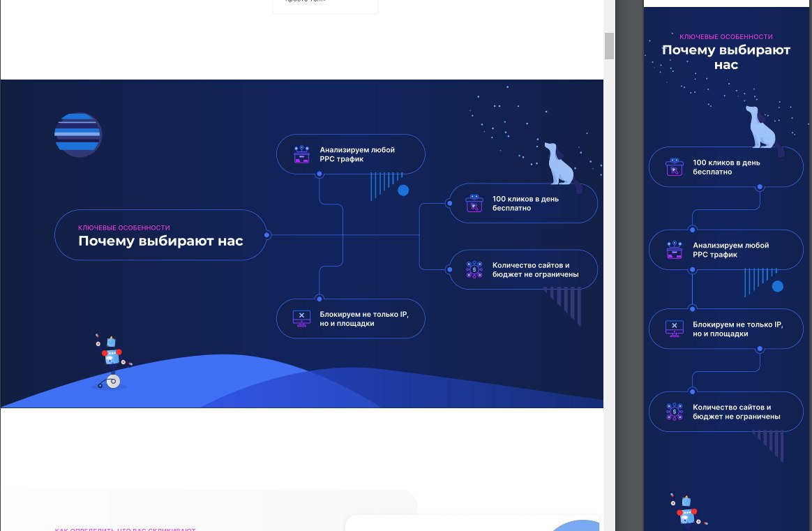Click the 'Анализируем любой PPC трафик' text in desktop view
The height and width of the screenshot is (531, 812).
click(356, 154)
